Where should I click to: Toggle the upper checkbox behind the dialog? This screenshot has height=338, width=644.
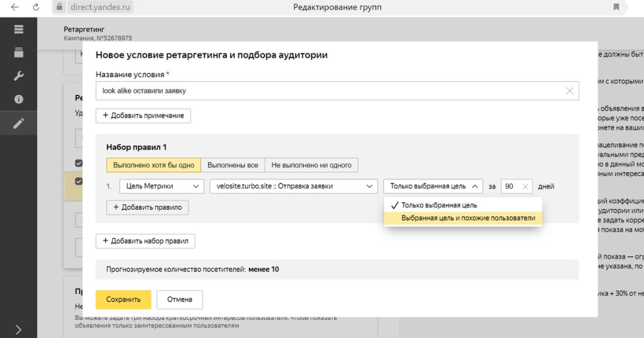coord(79,163)
